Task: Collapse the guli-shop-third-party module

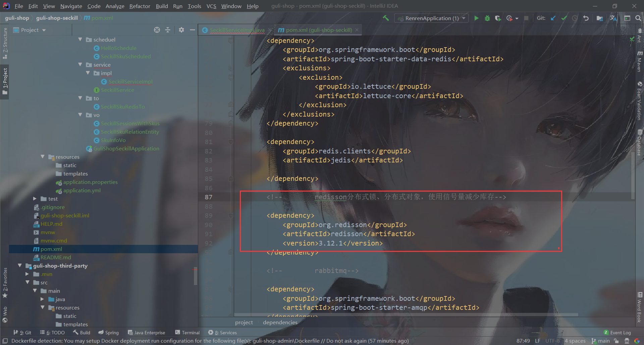Action: [20, 266]
